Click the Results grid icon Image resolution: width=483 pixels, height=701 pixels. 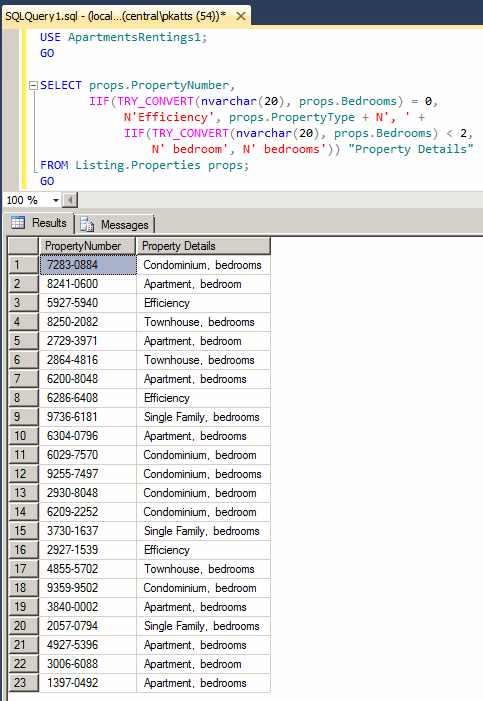(18, 223)
